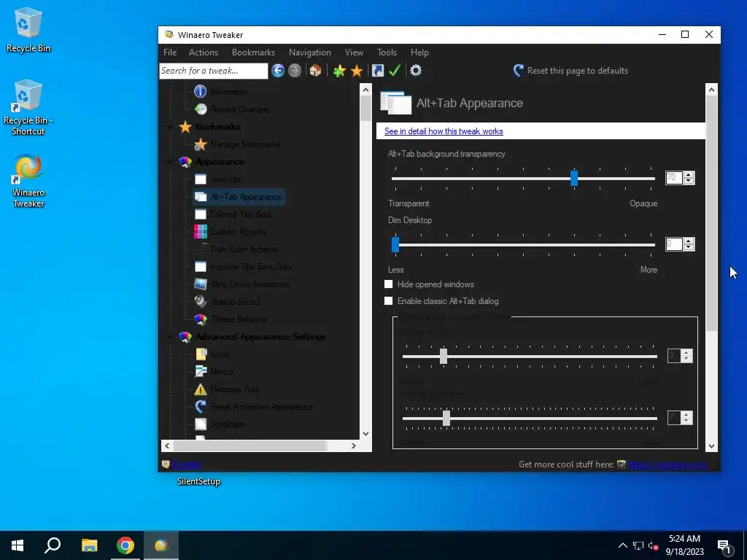Click the green checkmark toolbar icon
The image size is (747, 560).
pyautogui.click(x=395, y=71)
